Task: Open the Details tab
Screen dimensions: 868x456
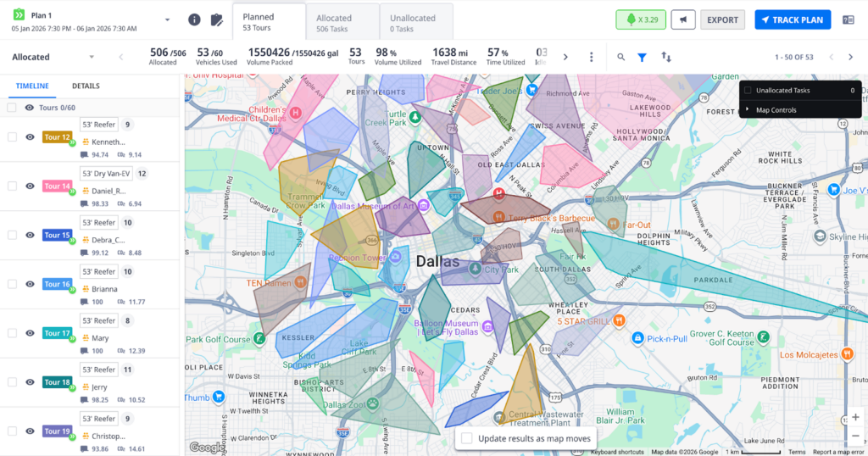Action: coord(86,86)
